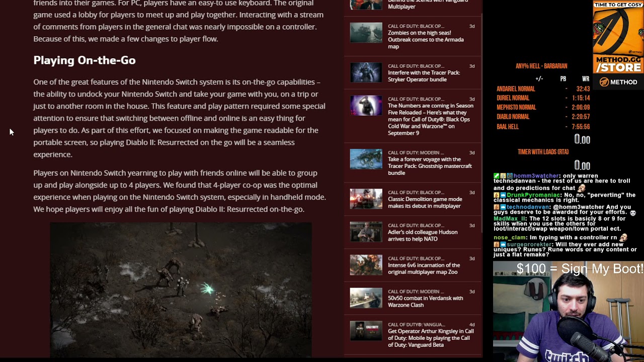Open '50v50 combat in Verdansk' article
Viewport: 644px width, 362px height.
(425, 301)
